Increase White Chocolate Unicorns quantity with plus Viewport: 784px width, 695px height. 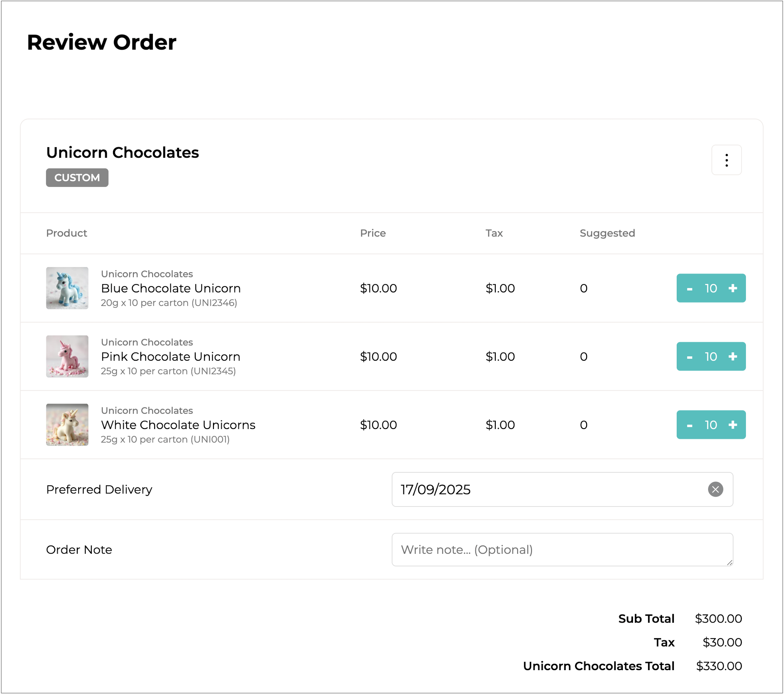tap(732, 425)
